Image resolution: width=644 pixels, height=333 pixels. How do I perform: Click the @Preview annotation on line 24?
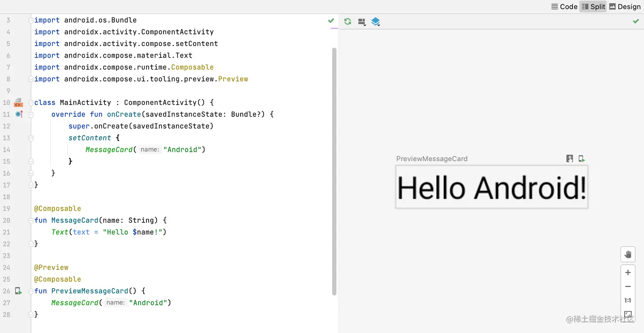pos(51,267)
